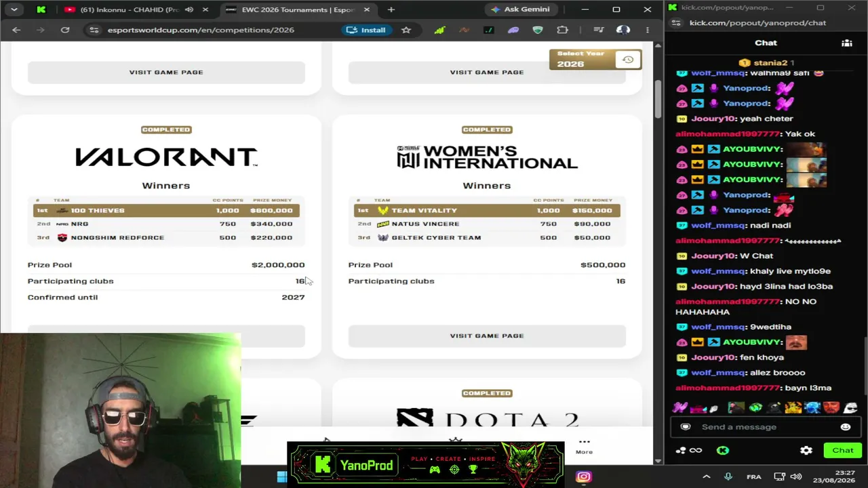Show hidden system tray icons
Viewport: 868px width, 488px height.
point(706,476)
